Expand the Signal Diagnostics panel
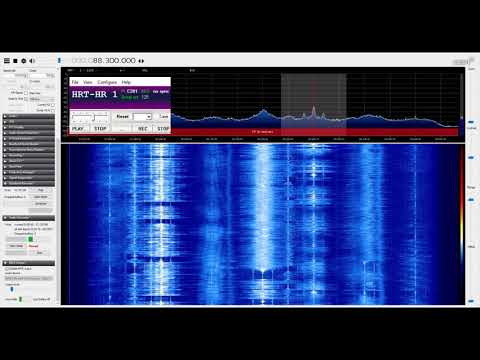The image size is (480, 360). [x=29, y=178]
